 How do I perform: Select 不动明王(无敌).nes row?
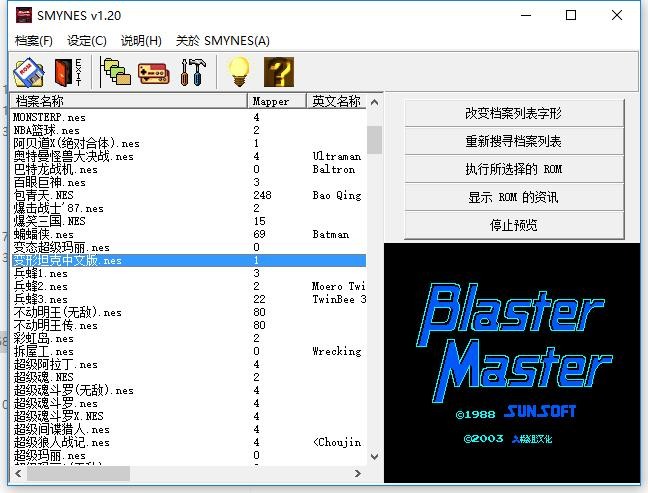(x=188, y=312)
